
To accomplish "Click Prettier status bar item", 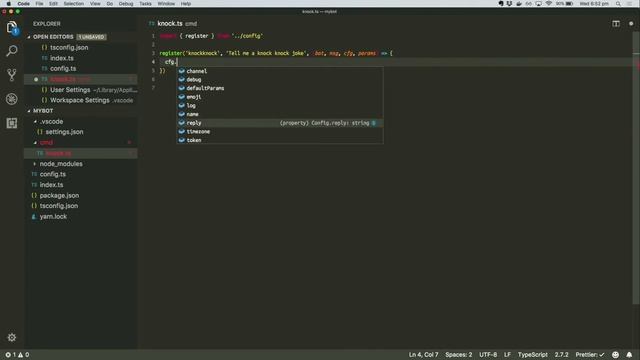I will (x=590, y=355).
